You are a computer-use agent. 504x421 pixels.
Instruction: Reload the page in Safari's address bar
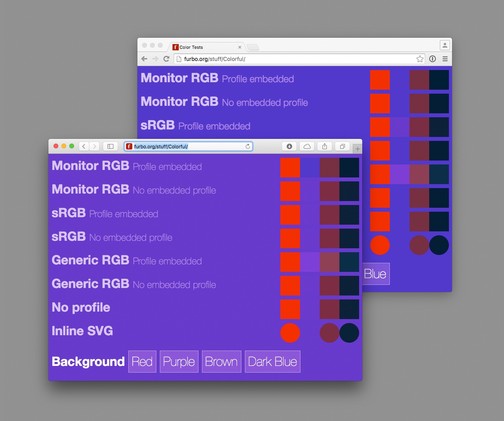(x=248, y=146)
